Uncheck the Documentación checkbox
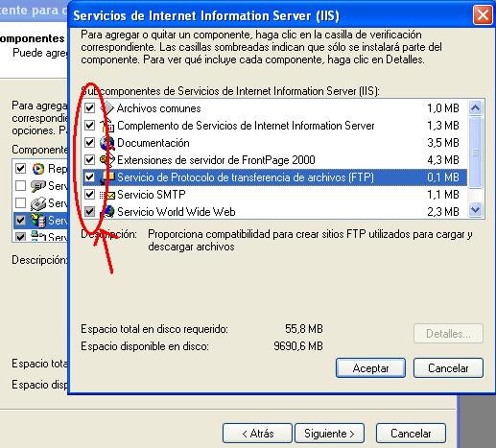Viewport: 496px width, 448px height. click(x=89, y=143)
